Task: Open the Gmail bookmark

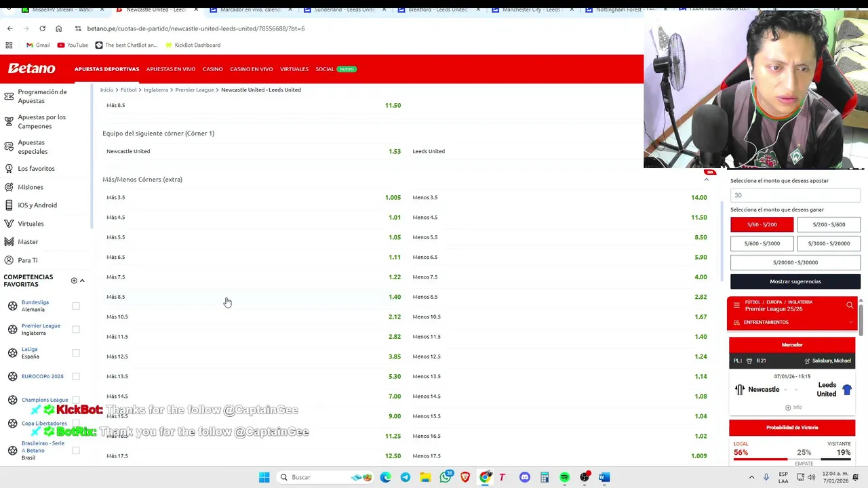Action: 38,45
